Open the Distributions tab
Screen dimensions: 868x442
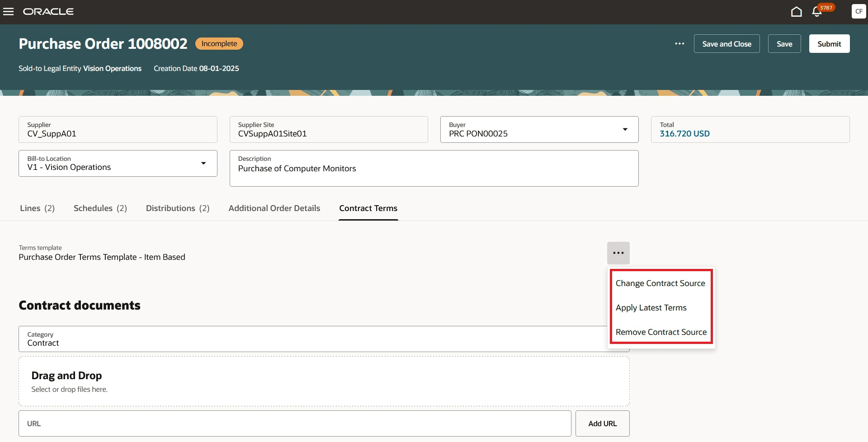click(178, 208)
